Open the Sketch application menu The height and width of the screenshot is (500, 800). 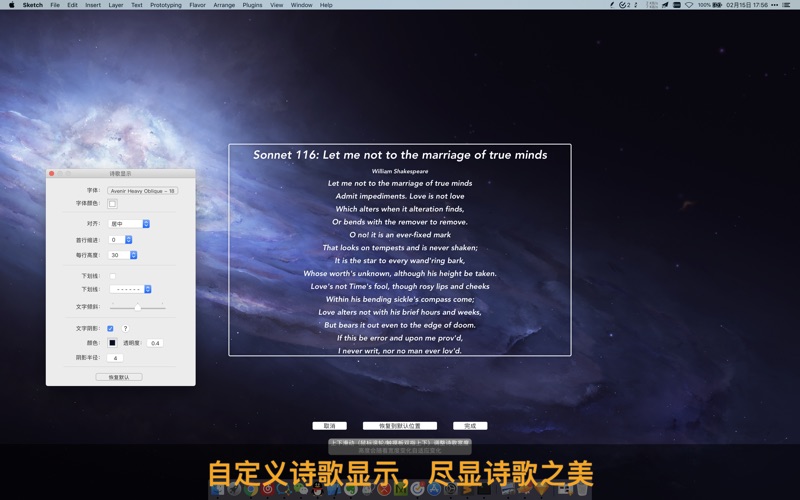33,5
